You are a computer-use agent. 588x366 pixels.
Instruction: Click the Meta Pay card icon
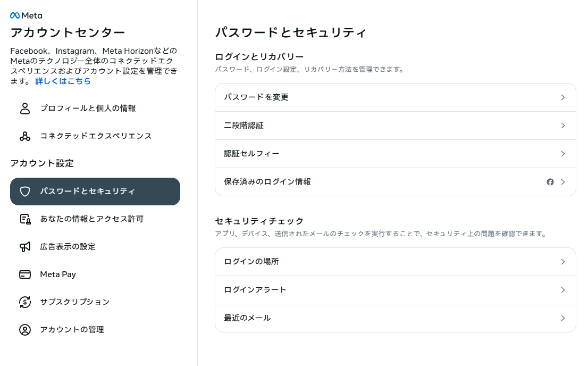[x=24, y=274]
